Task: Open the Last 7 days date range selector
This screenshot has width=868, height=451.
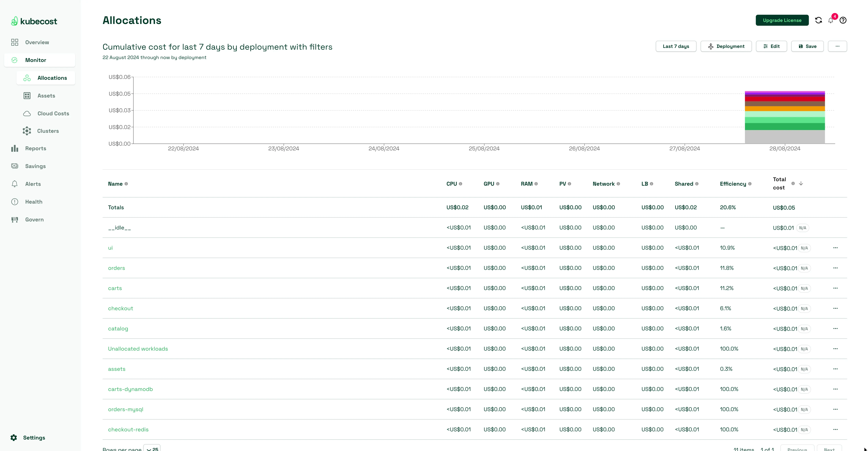Action: tap(676, 46)
